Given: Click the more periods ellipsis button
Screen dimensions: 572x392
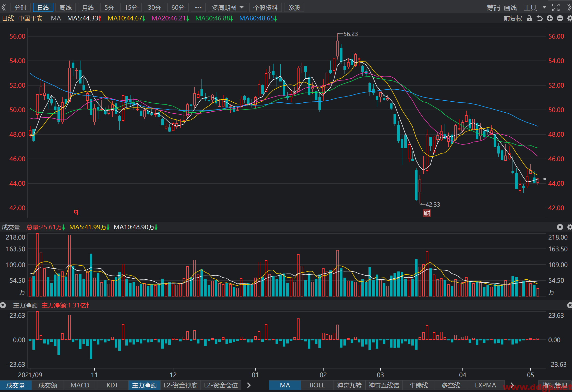Looking at the screenshot, I should coord(198,7).
